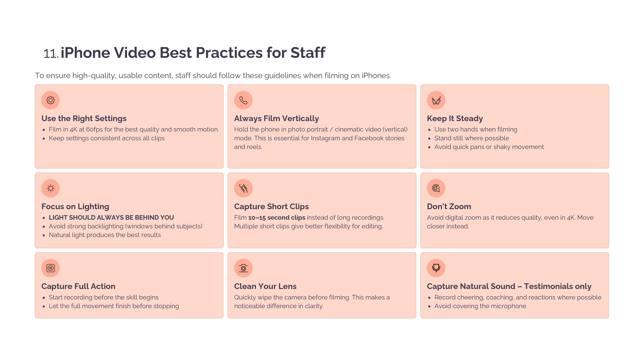Click the intro sentence about filming on iPhones

(x=213, y=75)
